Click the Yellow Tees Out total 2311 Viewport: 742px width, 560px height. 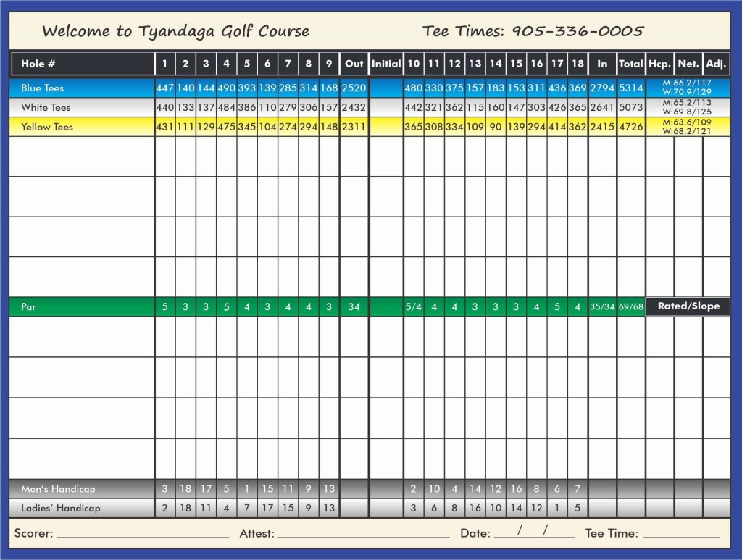[x=354, y=127]
